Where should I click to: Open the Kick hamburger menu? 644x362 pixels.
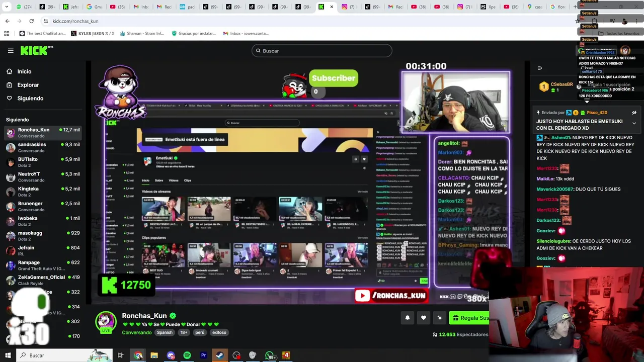tap(11, 51)
